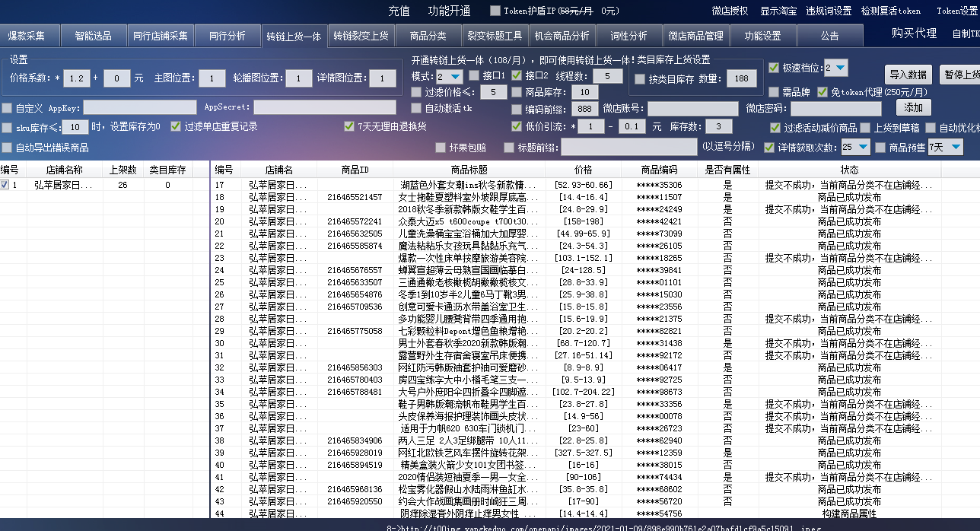
Task: Sort by the 价格 column header
Action: coord(583,170)
